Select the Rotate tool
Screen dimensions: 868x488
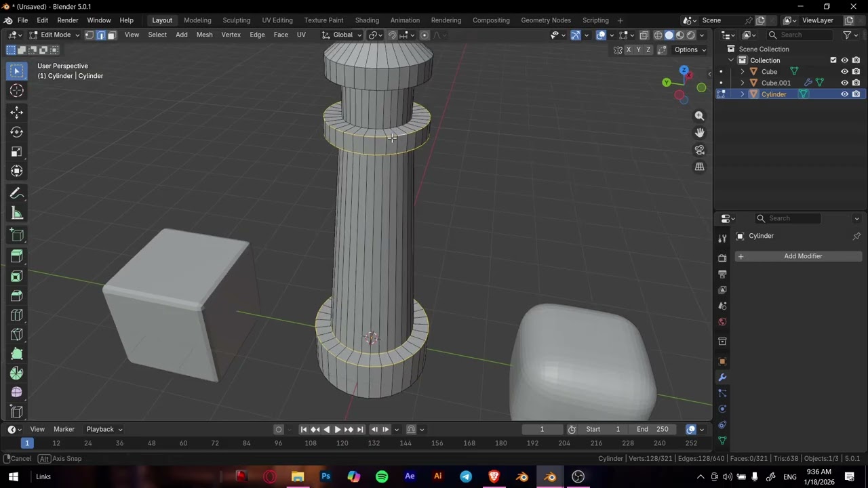click(17, 132)
